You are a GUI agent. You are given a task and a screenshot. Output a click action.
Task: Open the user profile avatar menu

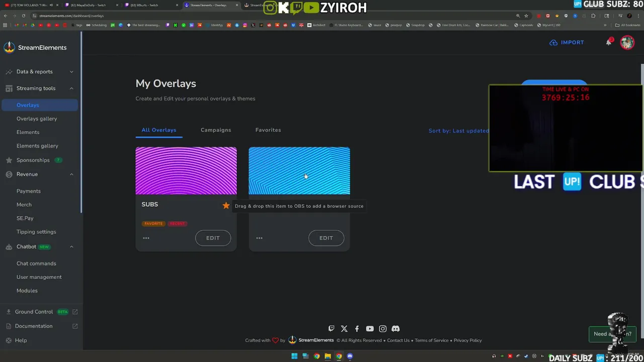(627, 42)
